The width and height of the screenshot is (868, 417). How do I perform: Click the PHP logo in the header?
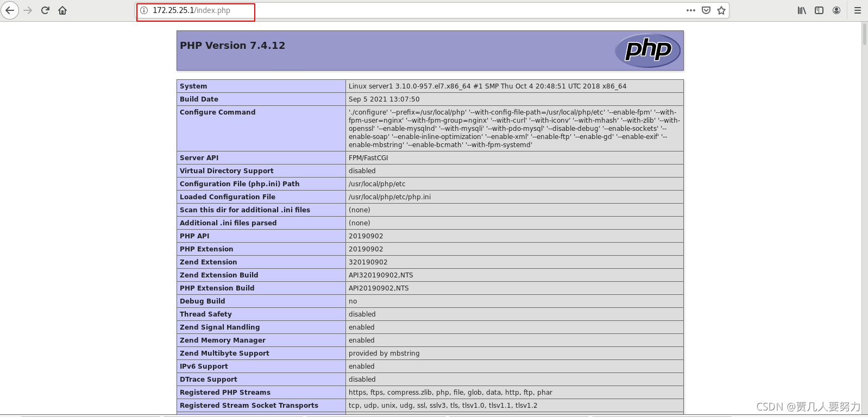[x=648, y=50]
